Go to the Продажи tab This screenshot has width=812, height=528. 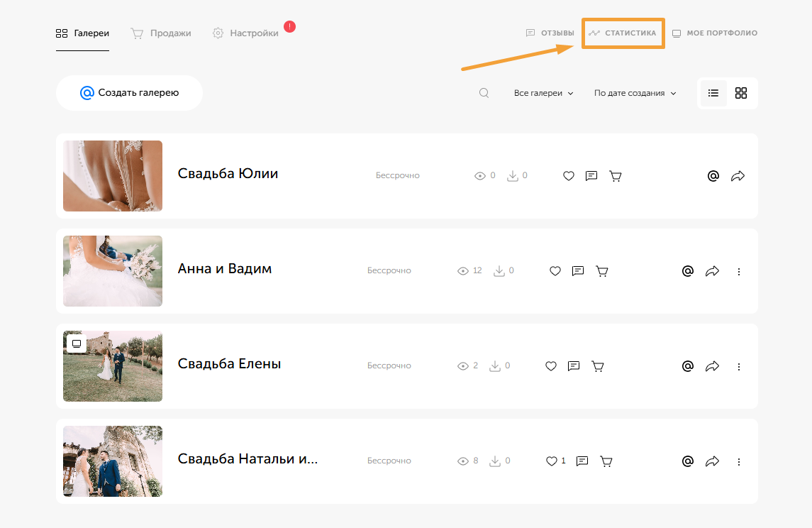(x=161, y=33)
